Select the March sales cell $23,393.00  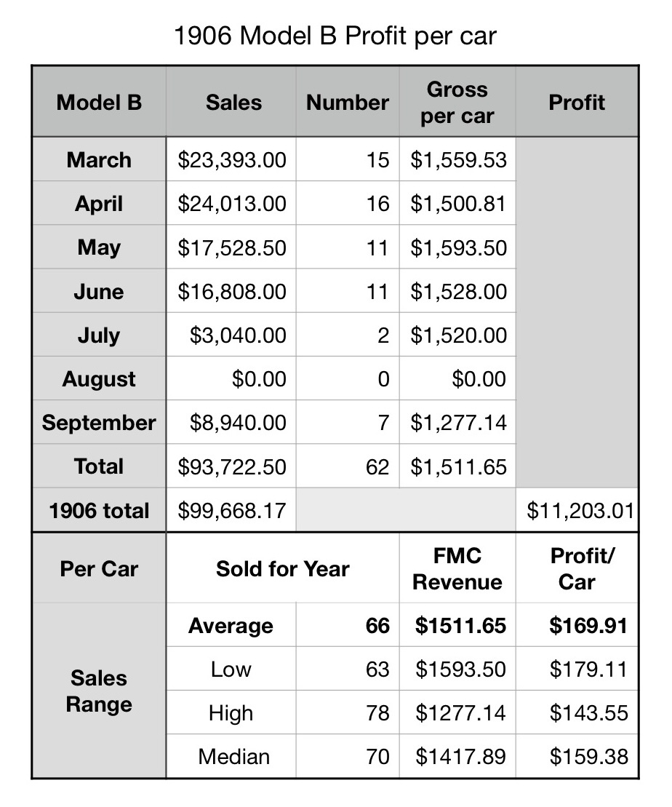232,160
